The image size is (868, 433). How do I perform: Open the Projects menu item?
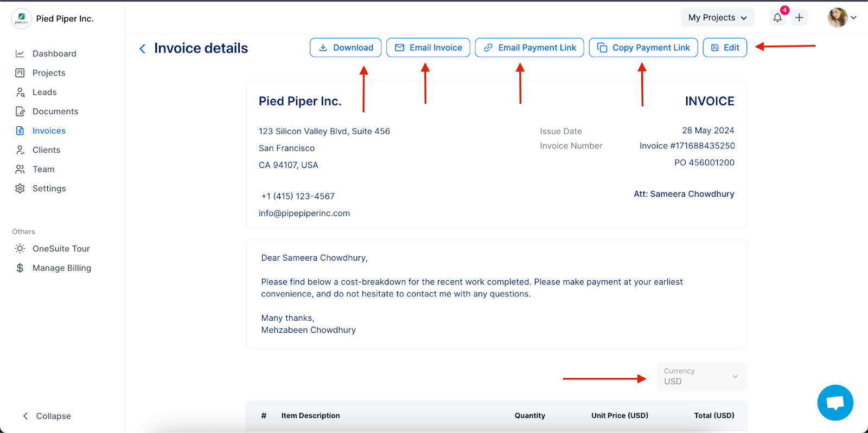[49, 73]
